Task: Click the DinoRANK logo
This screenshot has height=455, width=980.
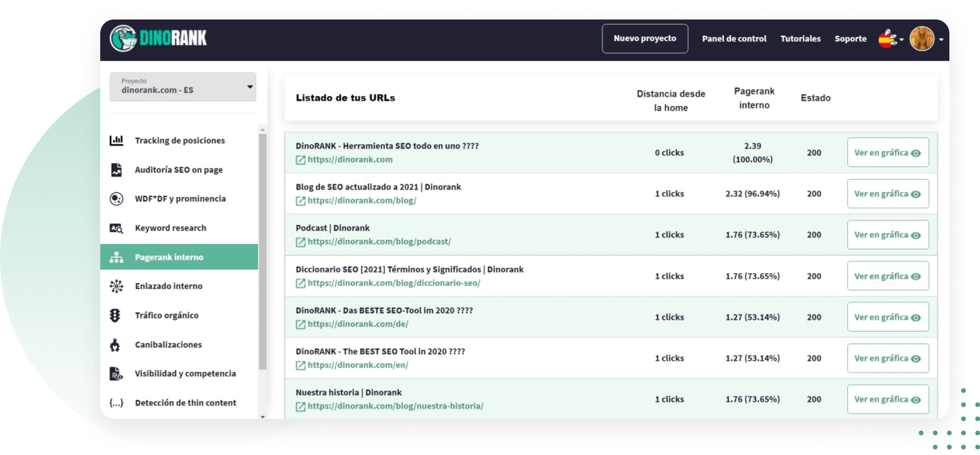Action: pos(158,38)
